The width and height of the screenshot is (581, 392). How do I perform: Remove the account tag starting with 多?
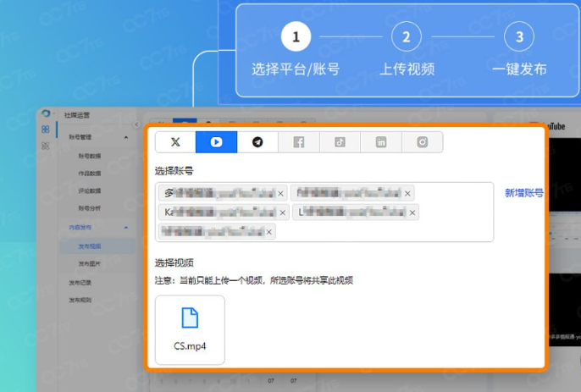point(280,193)
